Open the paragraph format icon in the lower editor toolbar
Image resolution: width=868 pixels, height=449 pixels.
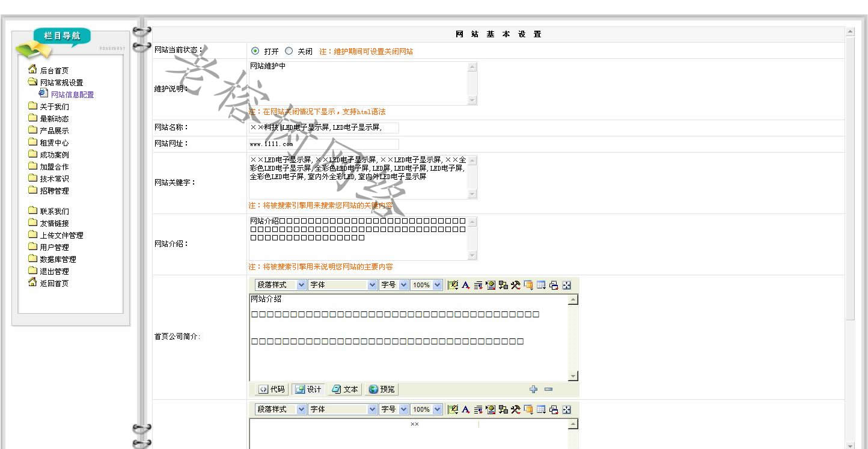coord(478,409)
